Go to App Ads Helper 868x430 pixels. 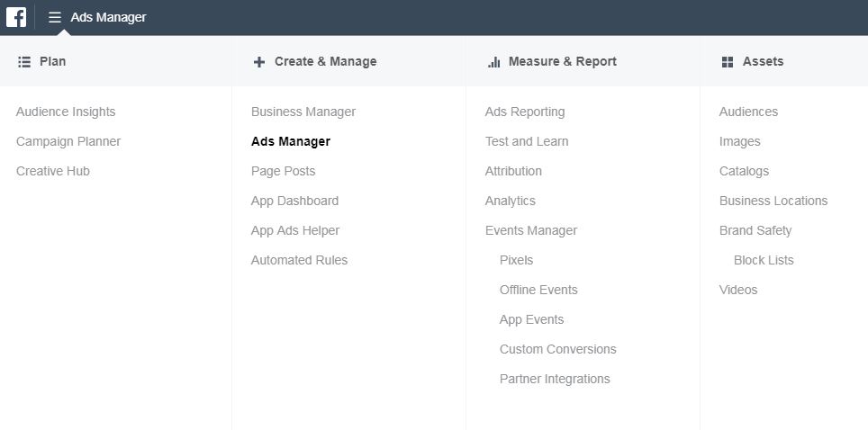coord(295,231)
